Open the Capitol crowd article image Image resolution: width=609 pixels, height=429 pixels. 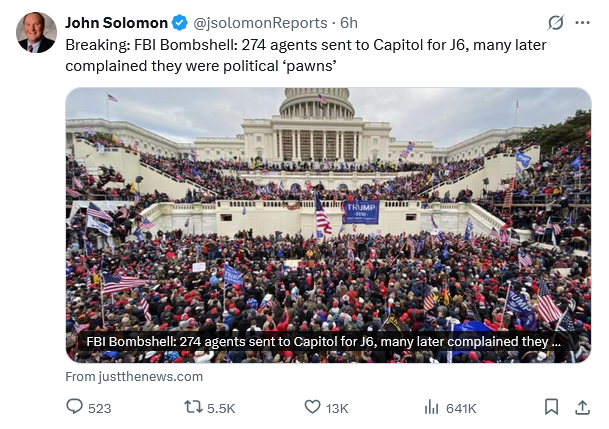(328, 200)
